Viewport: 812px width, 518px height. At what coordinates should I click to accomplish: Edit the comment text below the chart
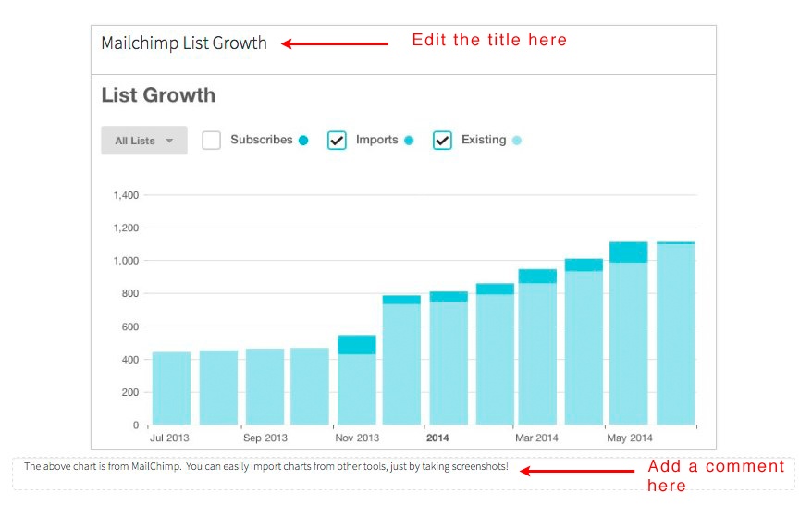266,466
